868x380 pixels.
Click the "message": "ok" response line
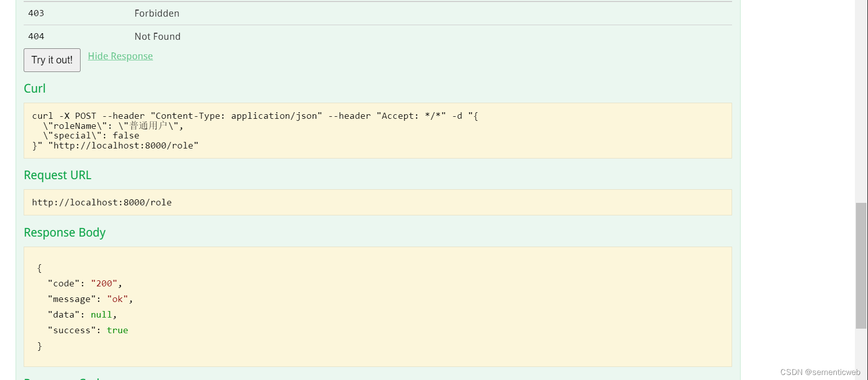(90, 299)
